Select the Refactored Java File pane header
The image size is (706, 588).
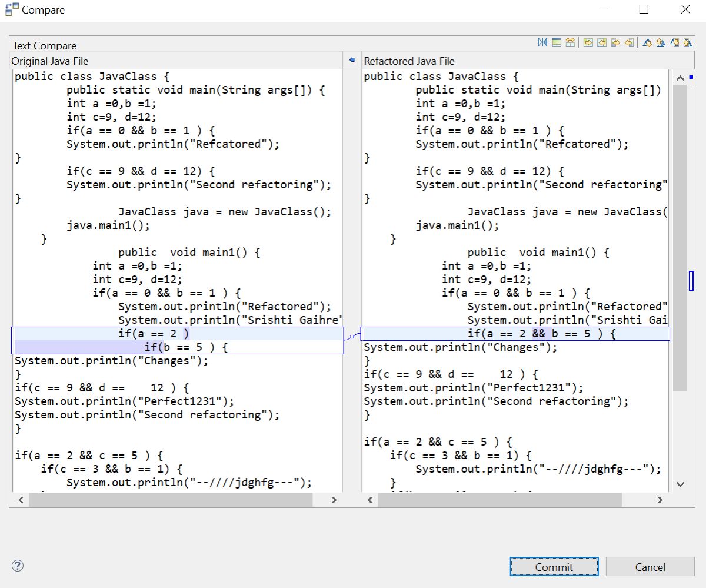409,61
